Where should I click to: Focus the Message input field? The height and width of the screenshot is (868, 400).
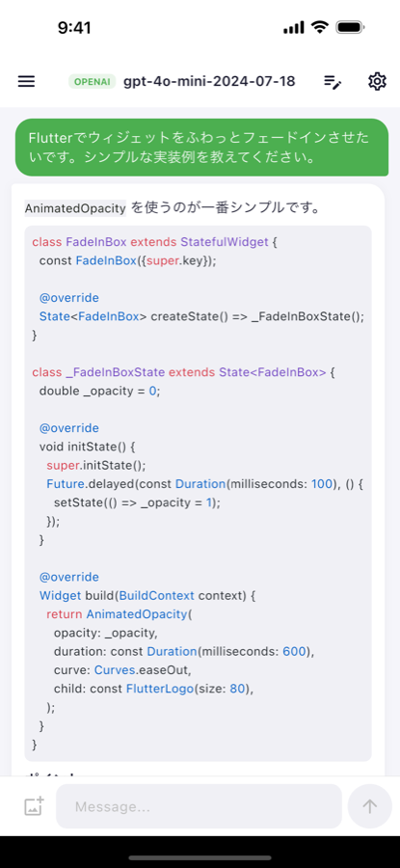pyautogui.click(x=199, y=806)
